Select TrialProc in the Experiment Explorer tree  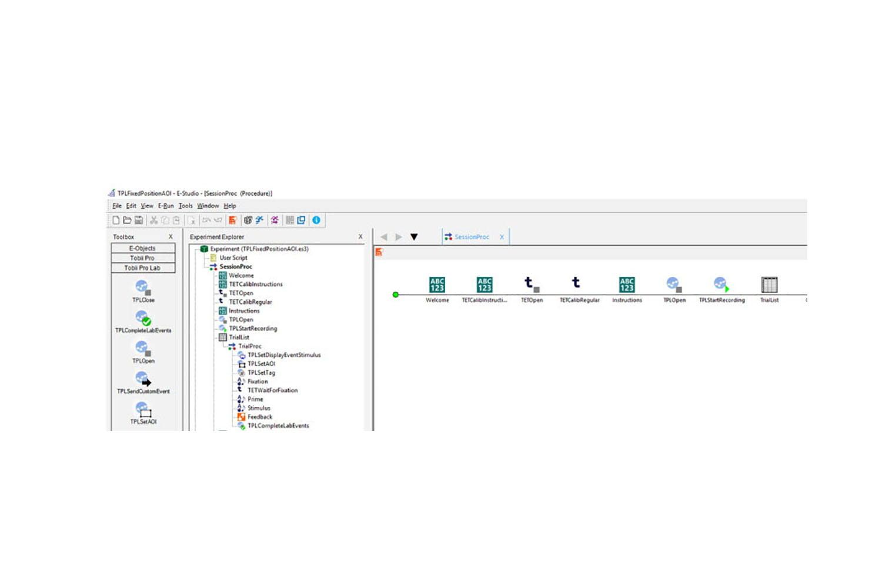tap(245, 346)
